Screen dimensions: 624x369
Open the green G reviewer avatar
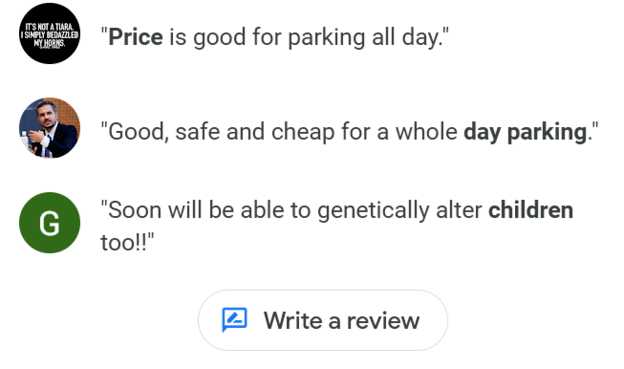click(50, 223)
